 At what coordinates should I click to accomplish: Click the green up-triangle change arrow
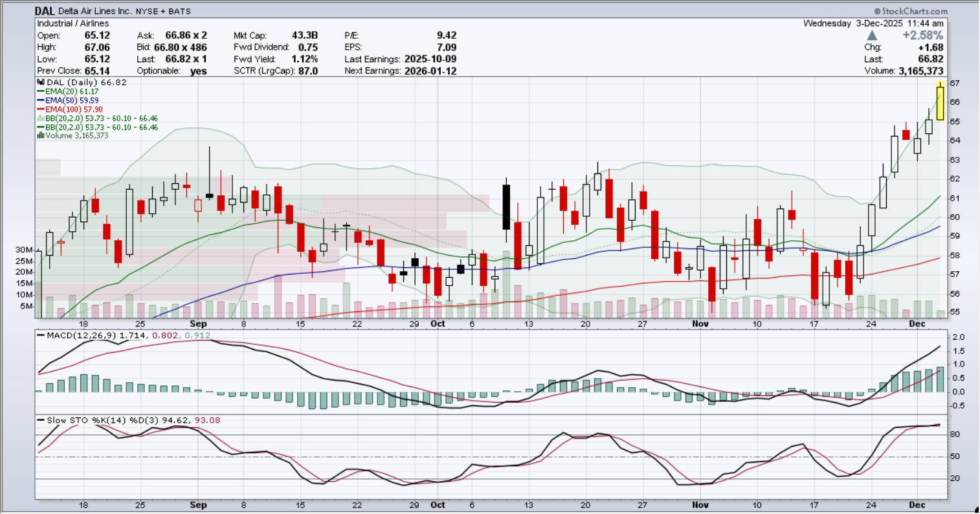pyautogui.click(x=872, y=36)
